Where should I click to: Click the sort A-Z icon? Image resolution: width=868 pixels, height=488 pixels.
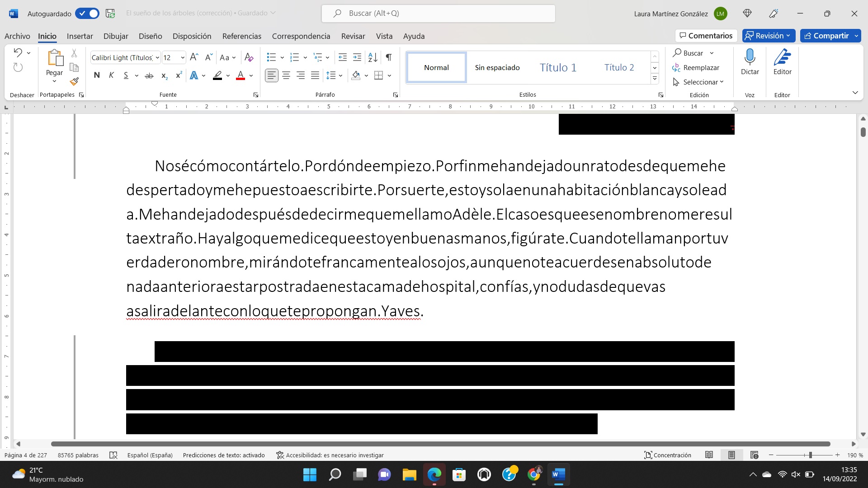click(x=373, y=57)
